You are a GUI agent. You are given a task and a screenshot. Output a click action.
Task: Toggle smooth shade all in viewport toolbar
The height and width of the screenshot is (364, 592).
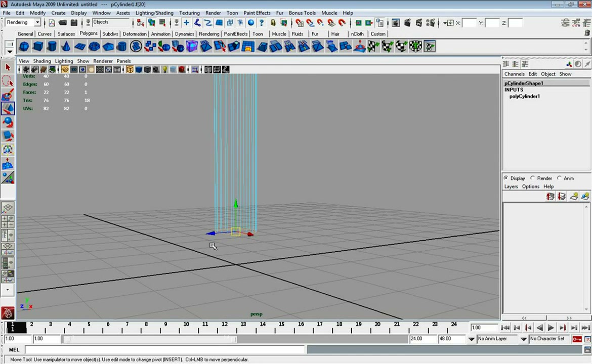tap(139, 69)
